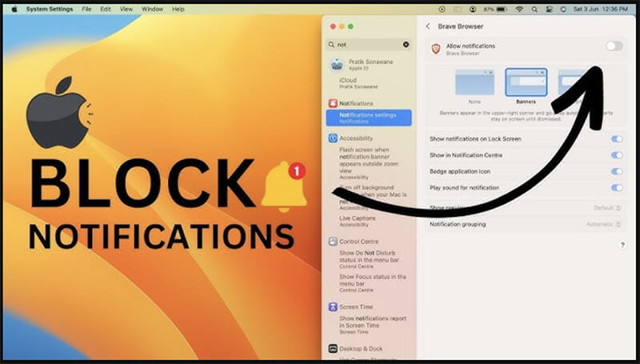Click the Desktop & Dock section icon
Screen dimensions: 640x364
[x=333, y=349]
